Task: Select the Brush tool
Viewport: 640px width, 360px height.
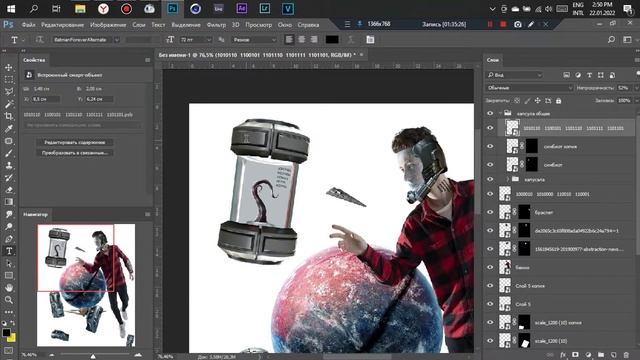Action: point(9,153)
